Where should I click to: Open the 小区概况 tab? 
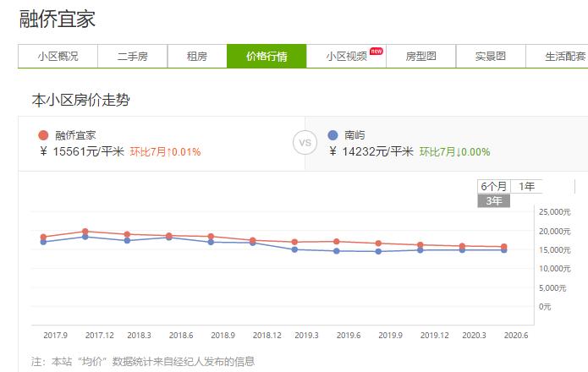click(58, 56)
